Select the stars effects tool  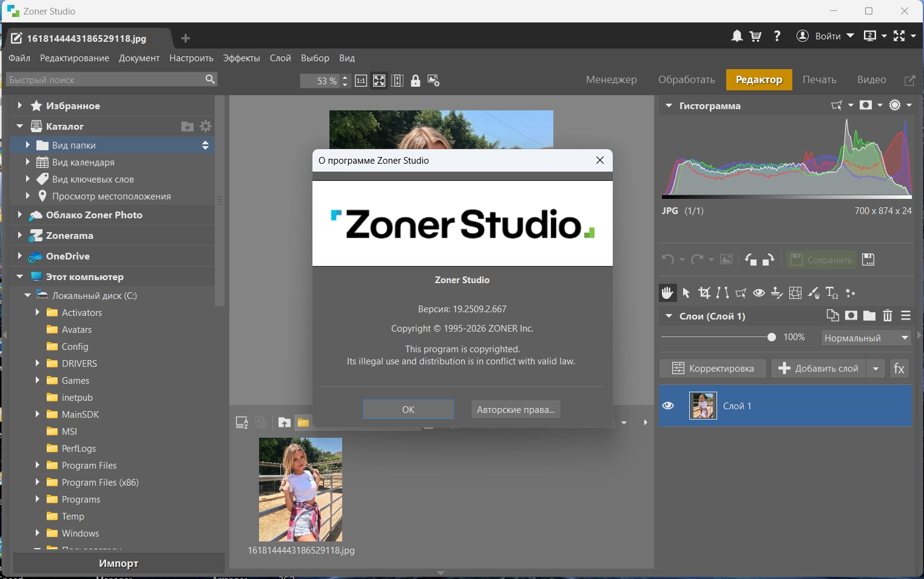pyautogui.click(x=851, y=293)
